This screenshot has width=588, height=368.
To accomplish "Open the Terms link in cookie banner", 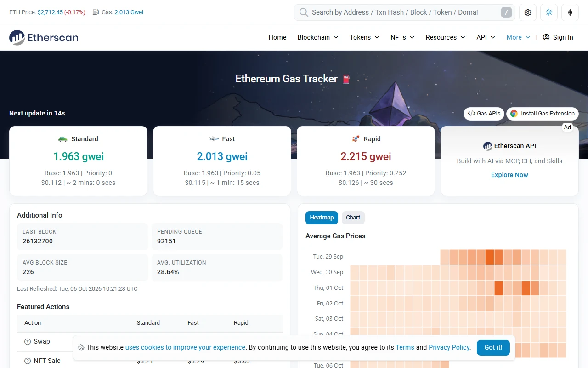I will click(x=405, y=347).
